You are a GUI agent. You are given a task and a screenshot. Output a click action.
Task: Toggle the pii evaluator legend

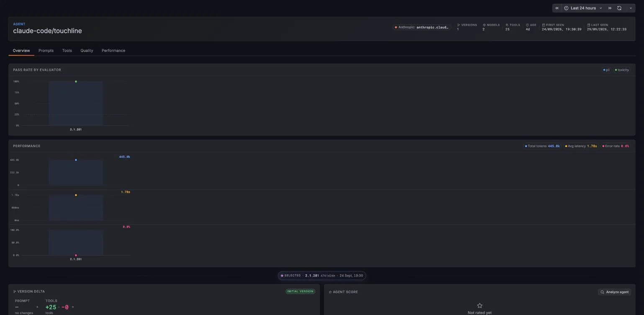[606, 70]
